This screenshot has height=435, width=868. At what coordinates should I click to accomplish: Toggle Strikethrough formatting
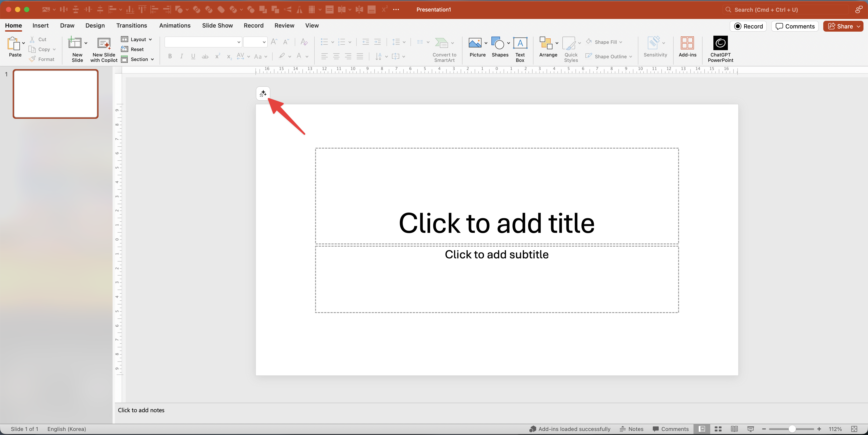(x=205, y=56)
